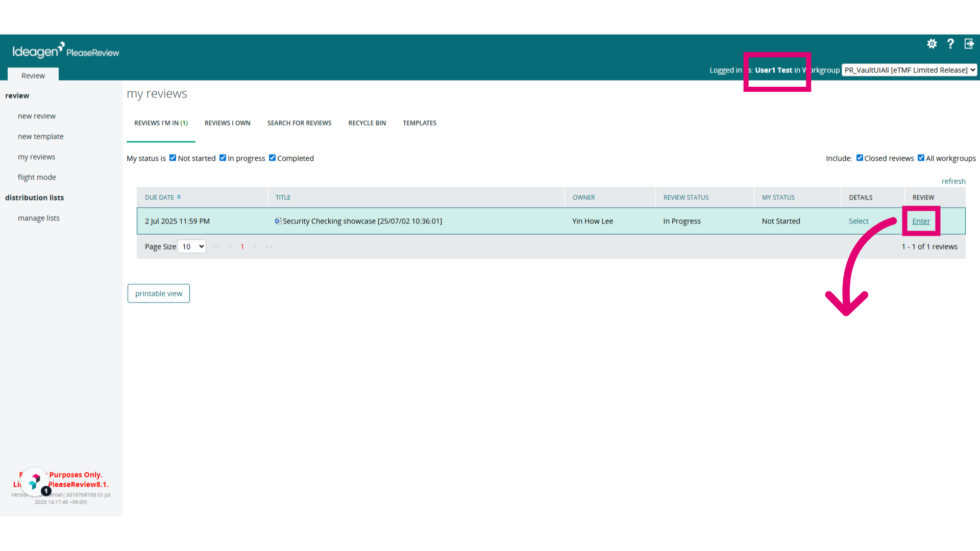
Task: Click the document icon beside Security Checking title
Action: pos(278,221)
